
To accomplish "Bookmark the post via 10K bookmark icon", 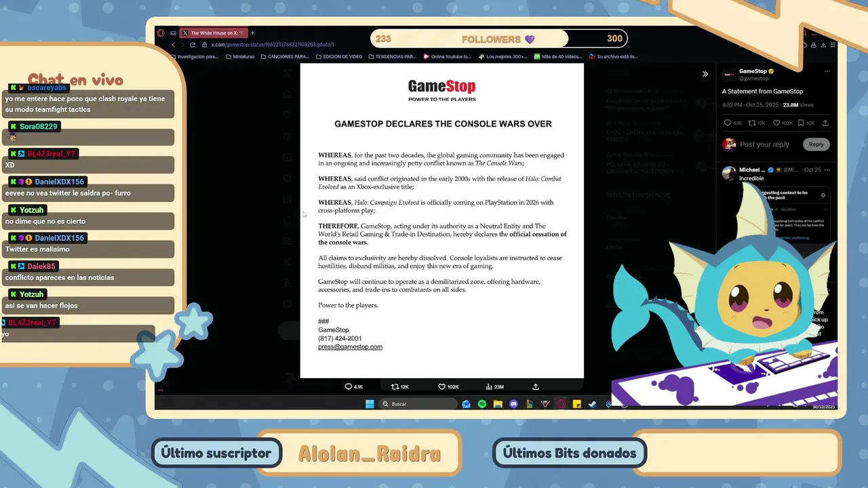I will [x=801, y=123].
